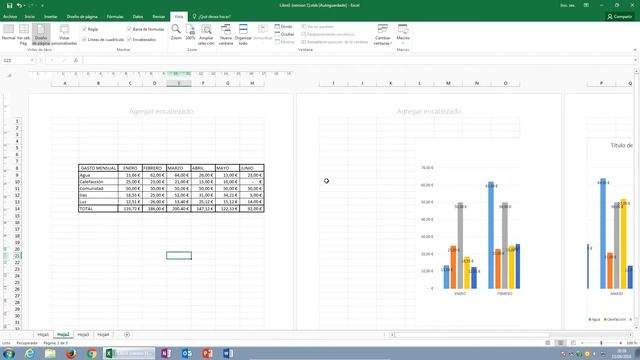Toggle the Regla checkbox
This screenshot has width=640, height=360.
[84, 29]
